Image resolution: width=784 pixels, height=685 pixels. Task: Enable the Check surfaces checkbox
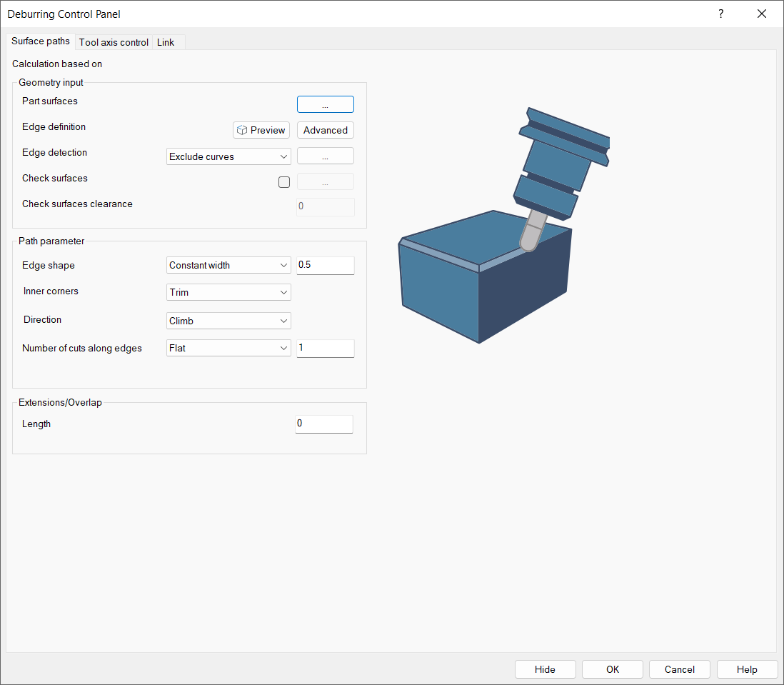(284, 182)
